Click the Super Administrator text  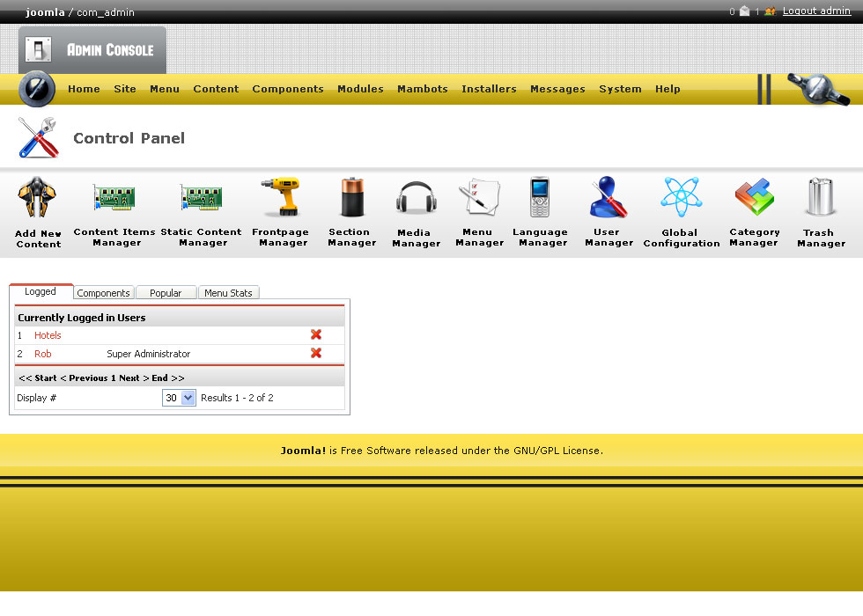pyautogui.click(x=149, y=354)
